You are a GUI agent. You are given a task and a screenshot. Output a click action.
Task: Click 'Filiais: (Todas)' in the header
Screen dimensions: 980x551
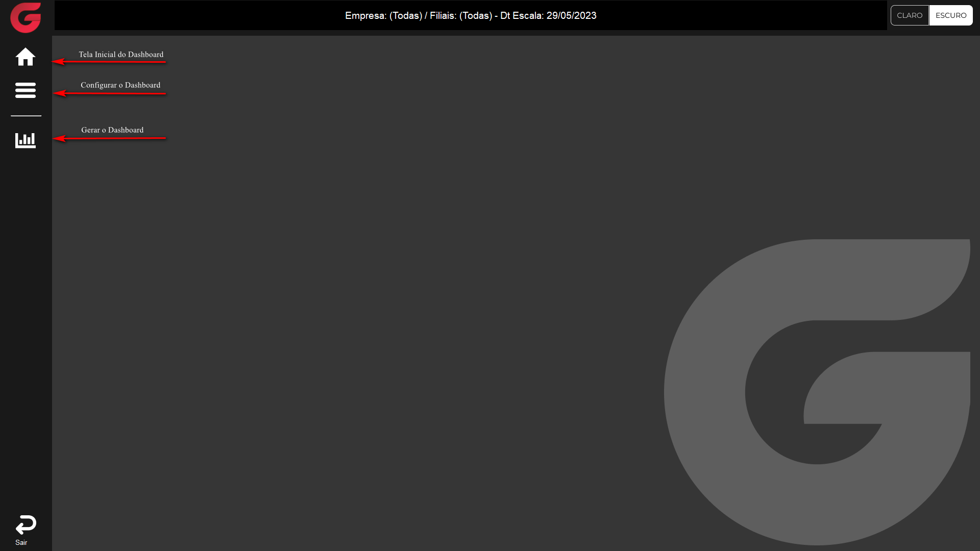pyautogui.click(x=460, y=16)
